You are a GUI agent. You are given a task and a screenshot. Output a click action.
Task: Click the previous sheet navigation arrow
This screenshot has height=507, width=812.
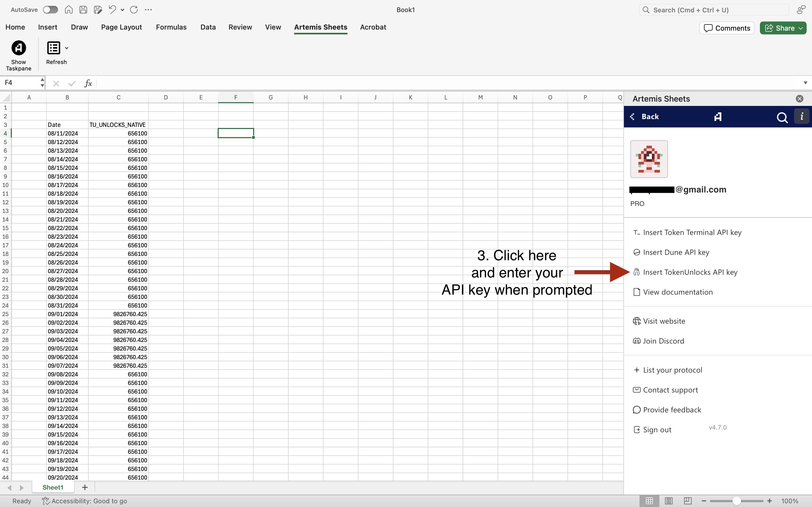[x=9, y=488]
